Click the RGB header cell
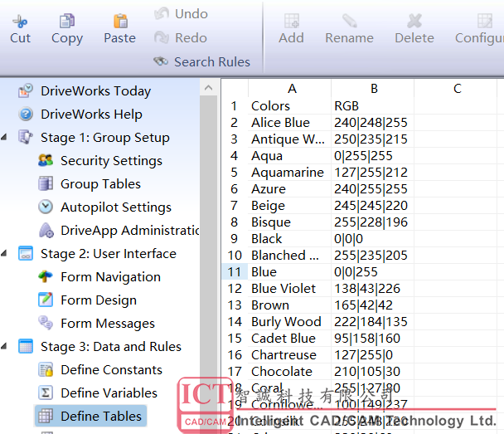Viewport: 504px width, 434px height. 372,106
